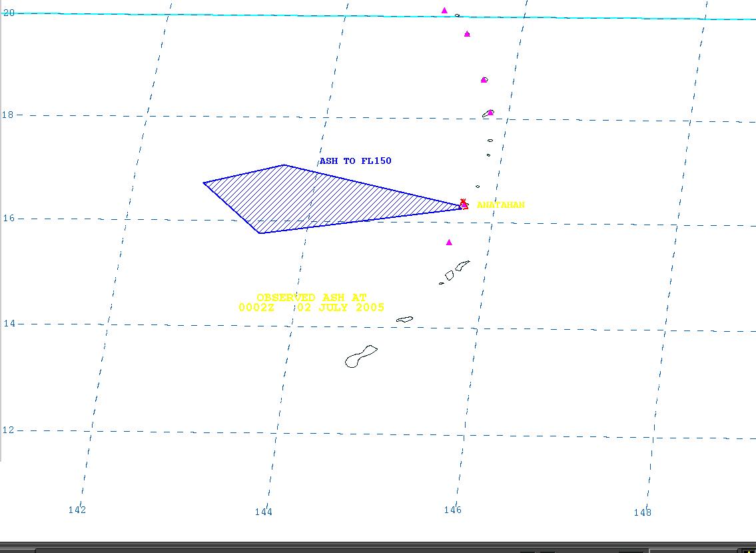Click the magenta triangle midway between latitudes 18 and 20
756x553 pixels.
pos(484,79)
